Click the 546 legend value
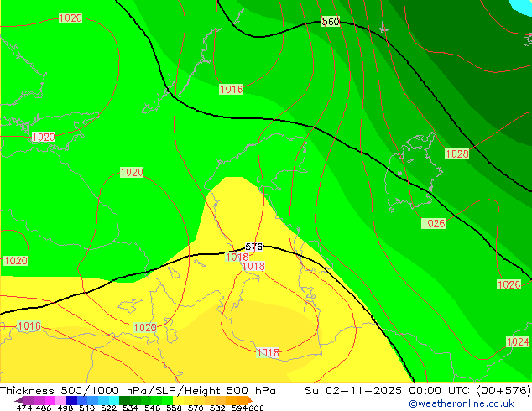This screenshot has height=411, width=532. click(153, 408)
